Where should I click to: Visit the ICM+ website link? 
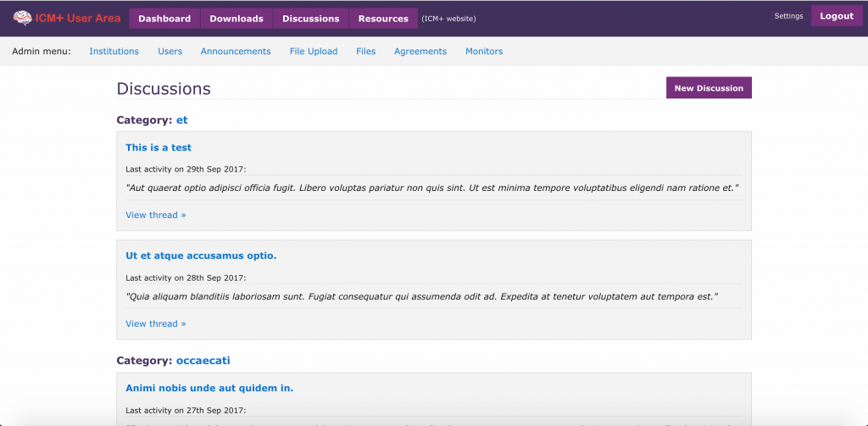pos(448,19)
